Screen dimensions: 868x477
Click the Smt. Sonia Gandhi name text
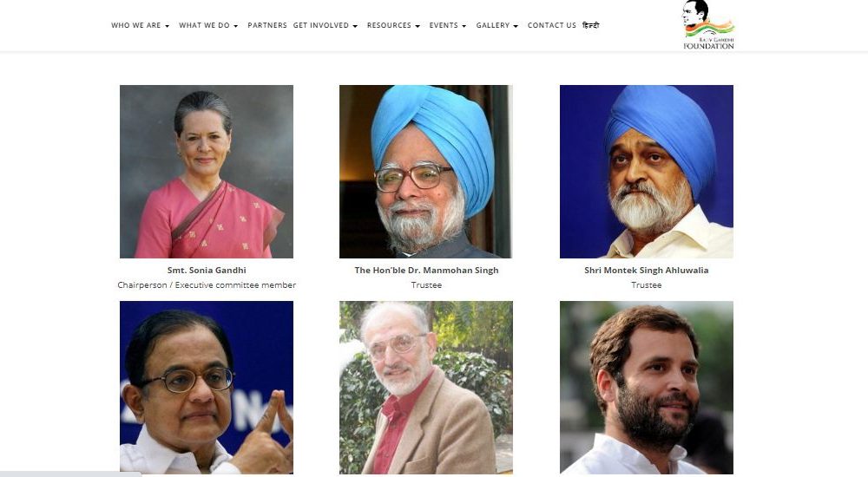(x=207, y=270)
